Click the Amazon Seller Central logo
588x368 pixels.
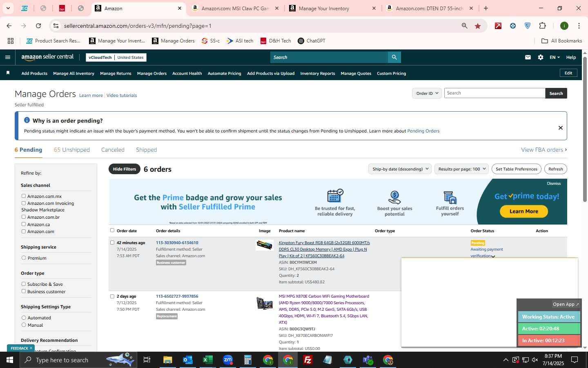pos(47,57)
